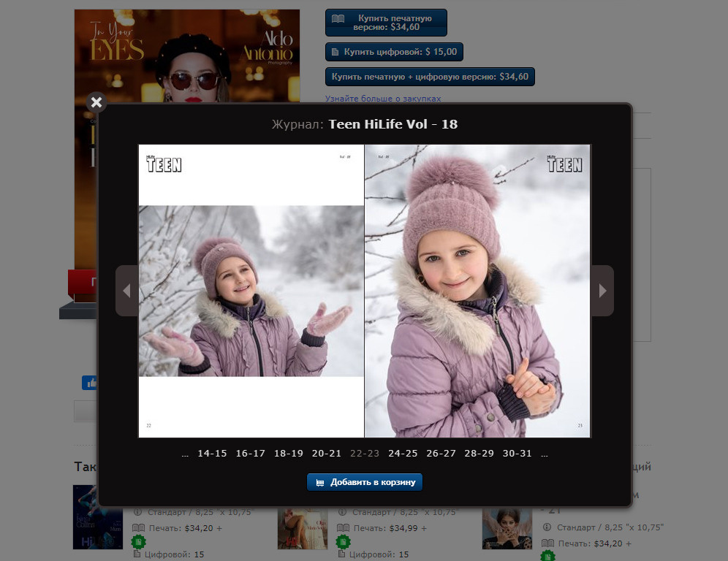Go to pages 20-21
The width and height of the screenshot is (728, 561).
point(326,454)
